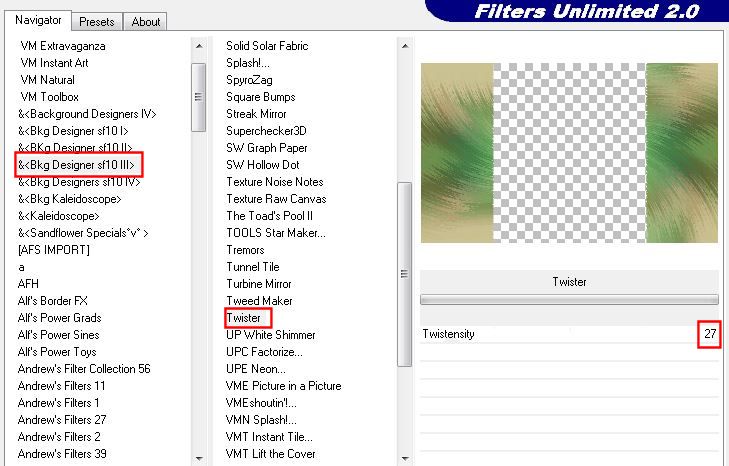Select Bkg Kaleidoscope category

click(70, 199)
